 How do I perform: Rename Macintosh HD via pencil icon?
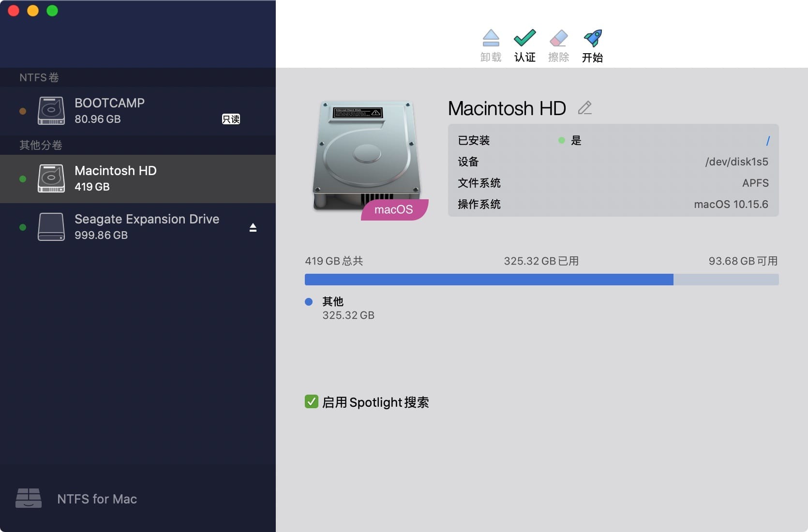(x=585, y=108)
